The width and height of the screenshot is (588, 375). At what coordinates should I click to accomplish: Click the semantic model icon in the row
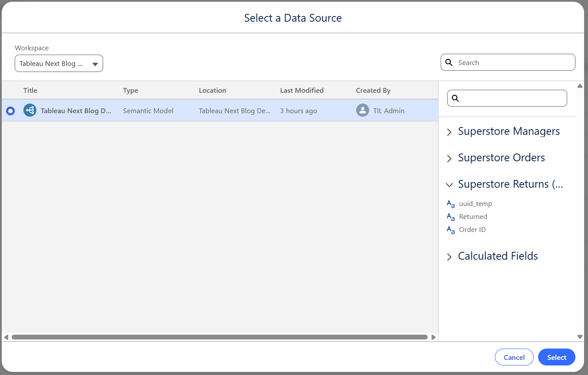(x=30, y=111)
